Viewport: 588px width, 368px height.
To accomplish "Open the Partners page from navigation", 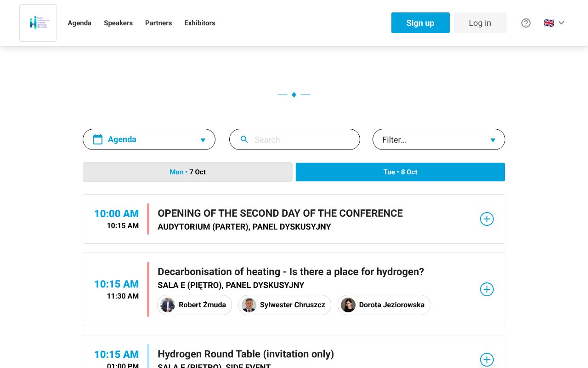I will [x=158, y=23].
